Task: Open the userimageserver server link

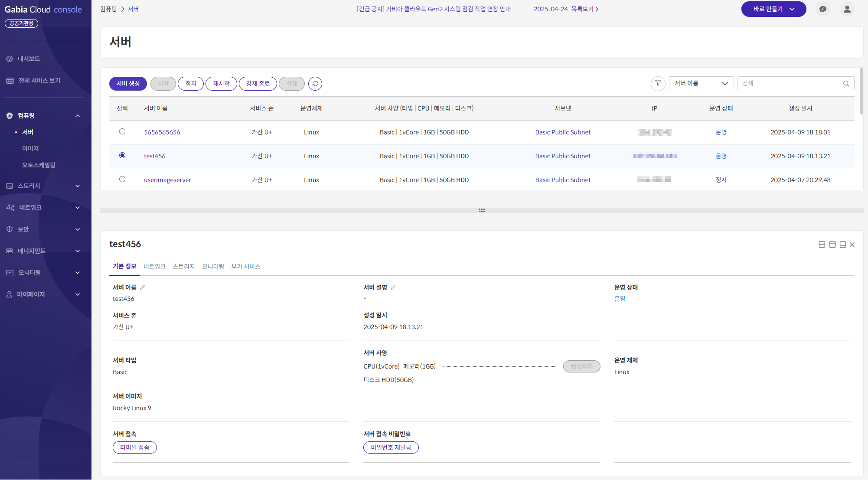Action: (167, 180)
